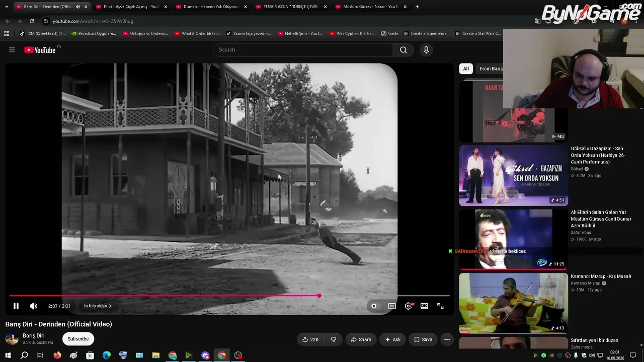644x362 pixels.
Task: Switch to theater mode
Action: point(424,306)
